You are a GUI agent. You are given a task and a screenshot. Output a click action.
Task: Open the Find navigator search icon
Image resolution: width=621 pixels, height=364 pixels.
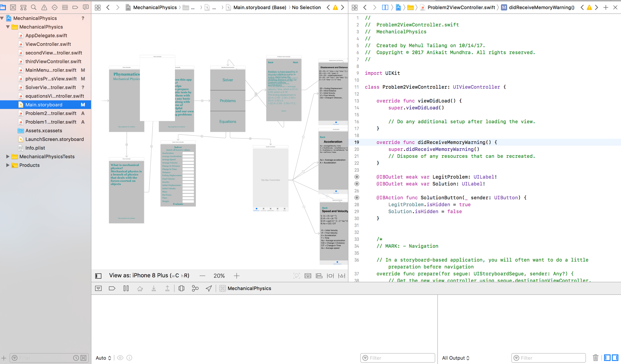pyautogui.click(x=34, y=7)
